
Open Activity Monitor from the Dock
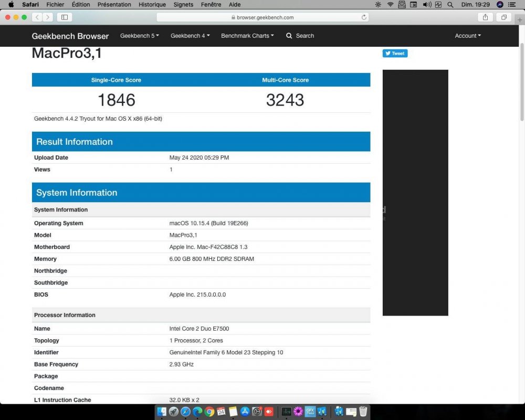tap(286, 411)
